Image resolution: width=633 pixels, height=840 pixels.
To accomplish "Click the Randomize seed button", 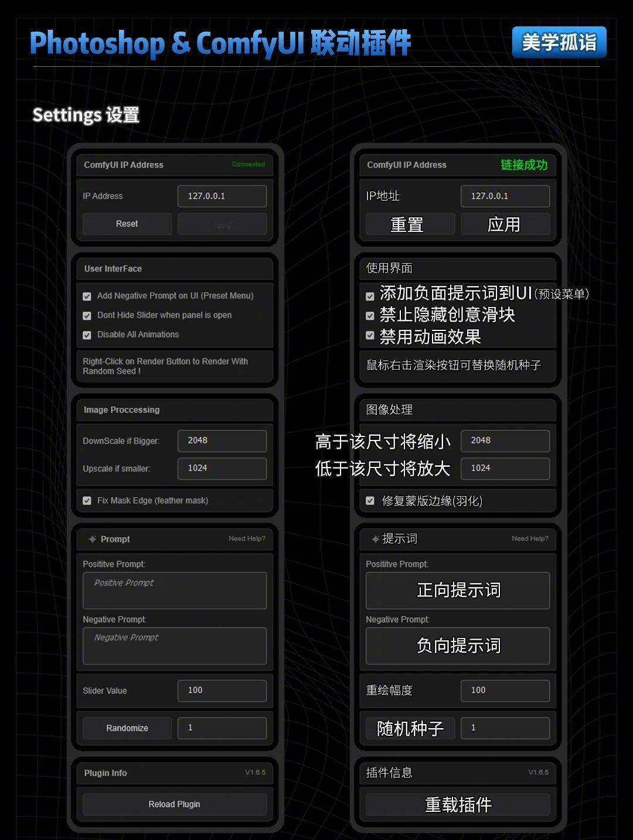I will (x=127, y=728).
